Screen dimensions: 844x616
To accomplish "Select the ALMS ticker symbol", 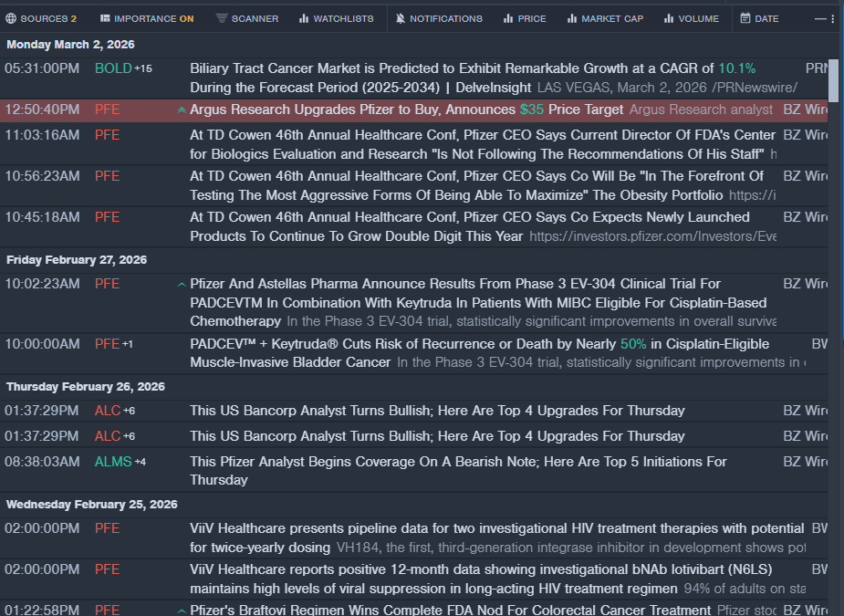I will [x=113, y=462].
